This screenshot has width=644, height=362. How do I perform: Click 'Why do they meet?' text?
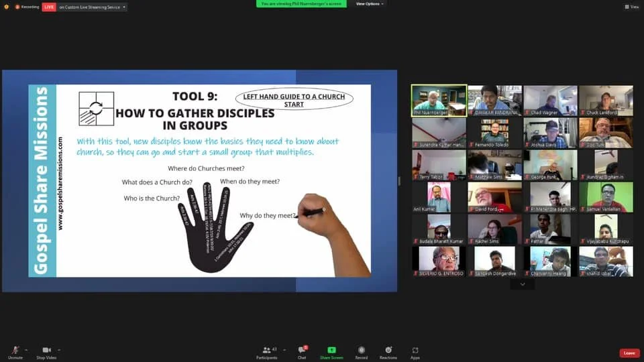coord(268,215)
